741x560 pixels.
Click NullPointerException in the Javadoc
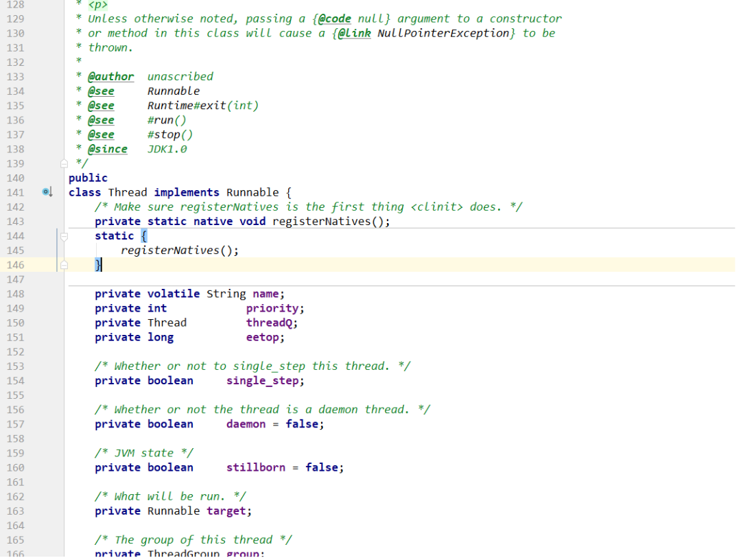pos(443,33)
